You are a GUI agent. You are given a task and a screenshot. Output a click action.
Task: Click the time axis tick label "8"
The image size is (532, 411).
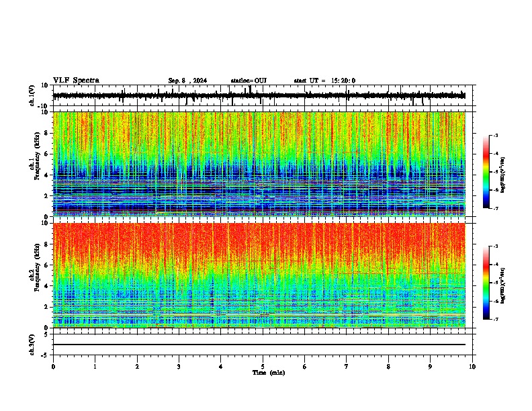pos(388,367)
